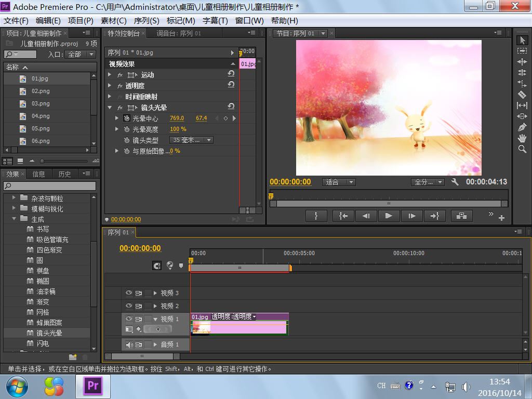Select the Slip tool
The image size is (532, 399).
point(522,105)
